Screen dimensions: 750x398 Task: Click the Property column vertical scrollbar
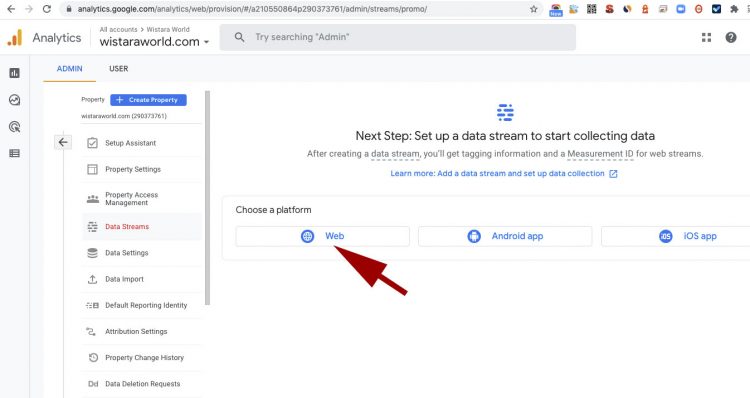point(207,198)
